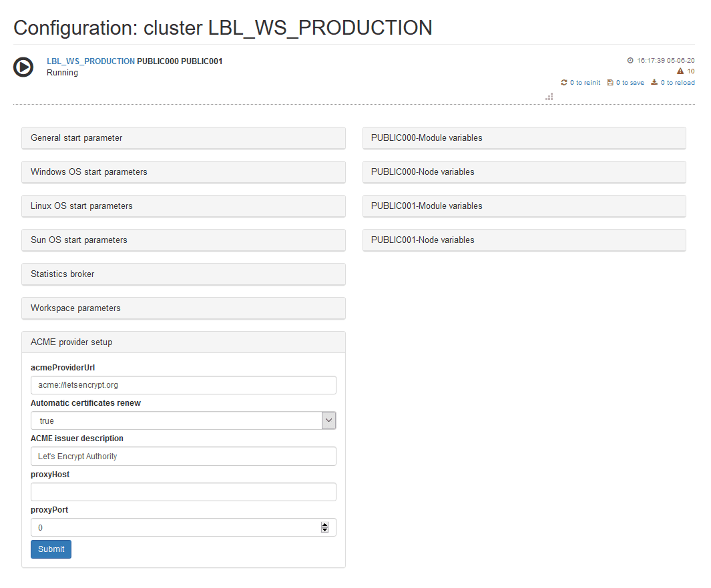
Task: Focus the proxyHost input field
Action: (x=183, y=492)
